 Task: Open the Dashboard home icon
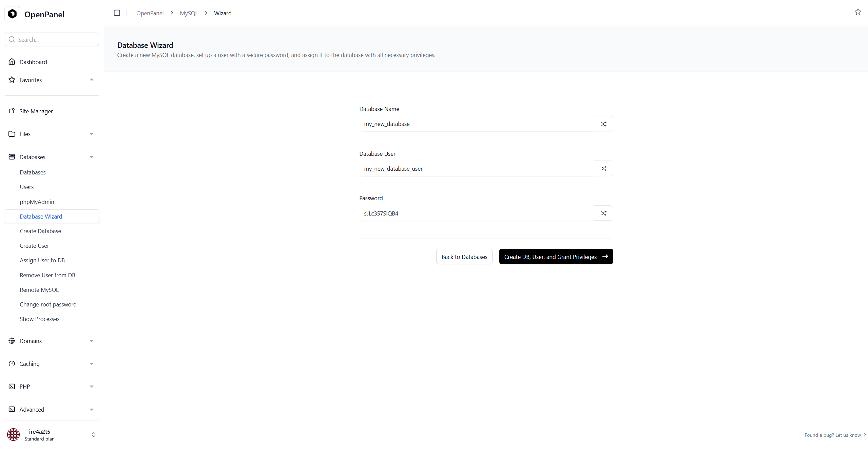[12, 62]
